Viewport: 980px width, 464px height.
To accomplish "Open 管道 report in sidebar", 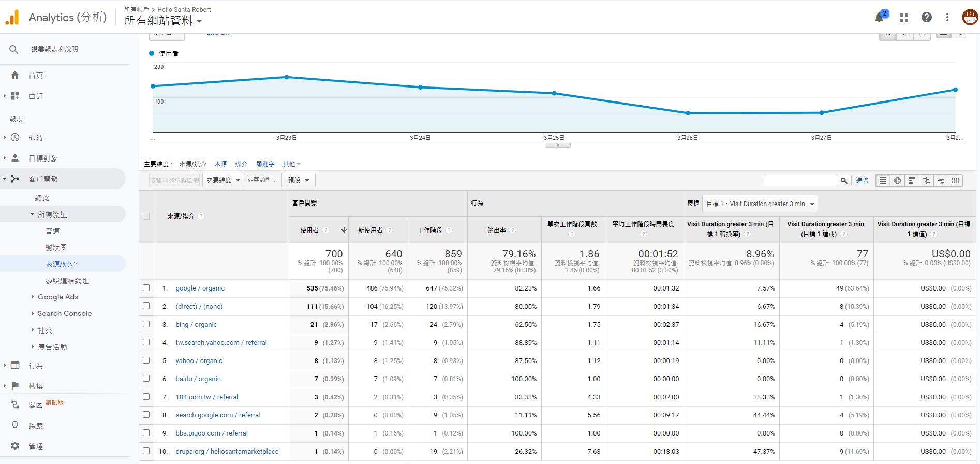I will coord(52,231).
